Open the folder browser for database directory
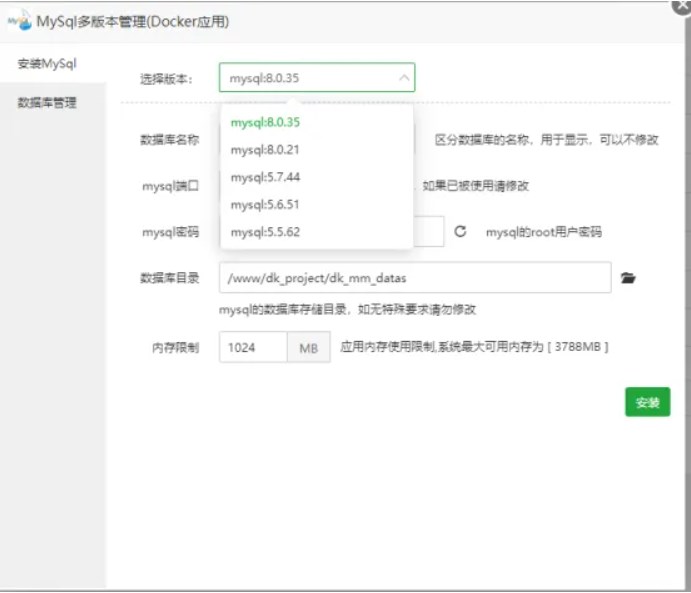 (x=628, y=278)
